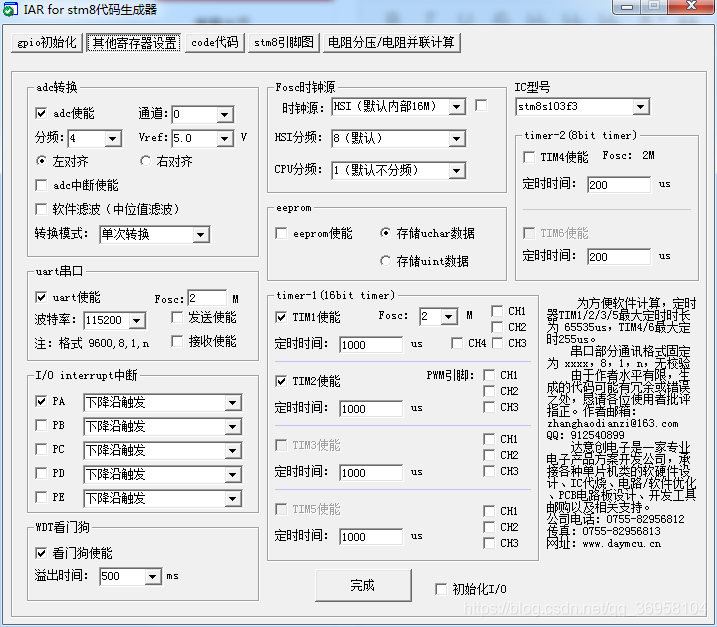Click the TIM2 定时时间 input field

point(371,409)
